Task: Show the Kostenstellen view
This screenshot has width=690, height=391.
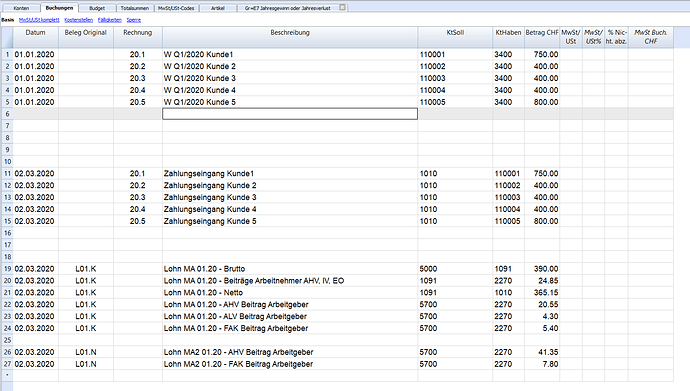Action: click(79, 20)
